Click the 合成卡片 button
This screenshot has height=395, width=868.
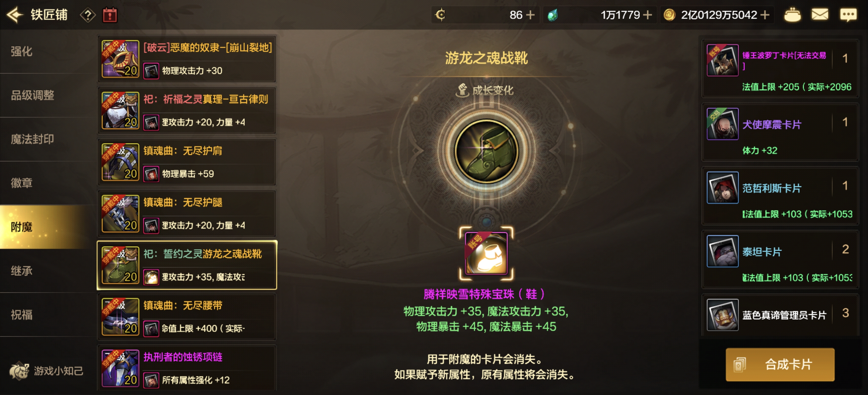click(x=780, y=365)
